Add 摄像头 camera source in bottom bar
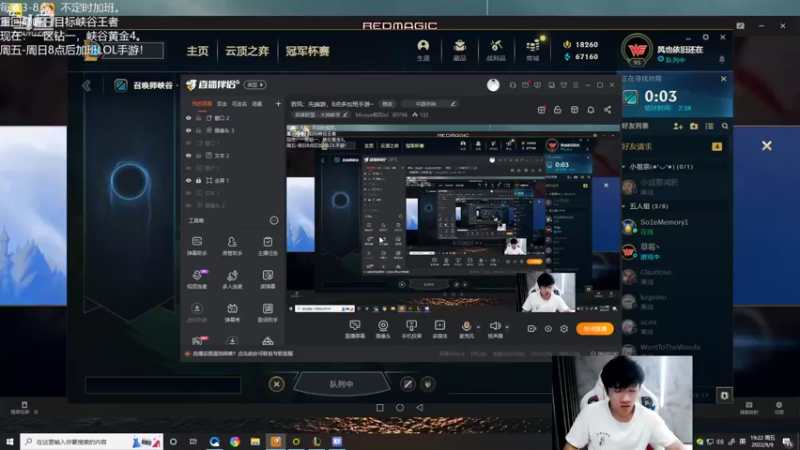Viewport: 800px width, 450px height. coord(383,329)
